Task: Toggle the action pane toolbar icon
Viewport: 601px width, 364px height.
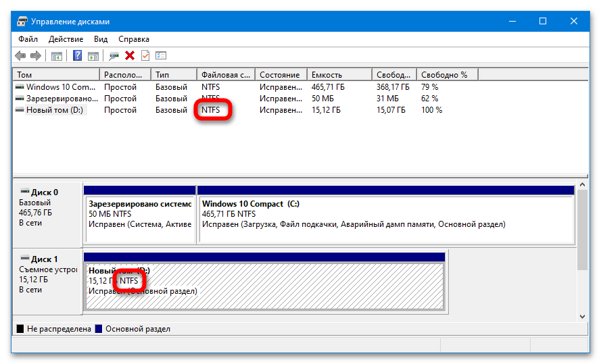Action: [x=93, y=56]
